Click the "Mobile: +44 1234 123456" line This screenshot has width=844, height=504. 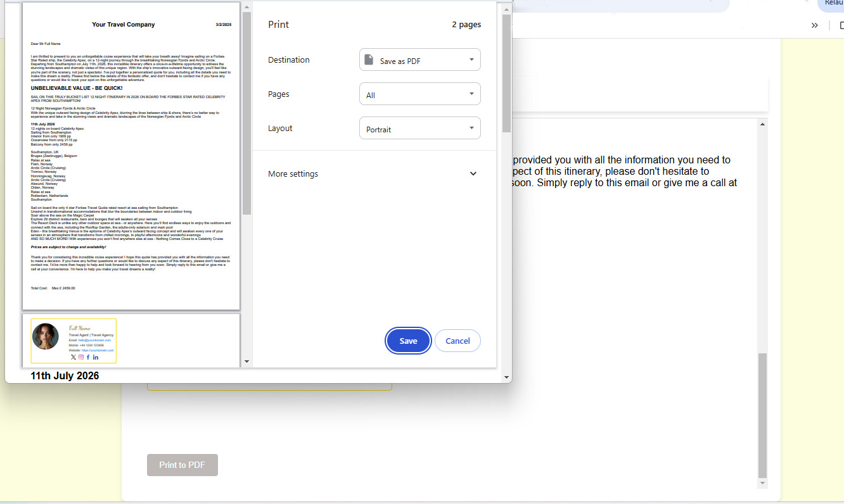[86, 345]
